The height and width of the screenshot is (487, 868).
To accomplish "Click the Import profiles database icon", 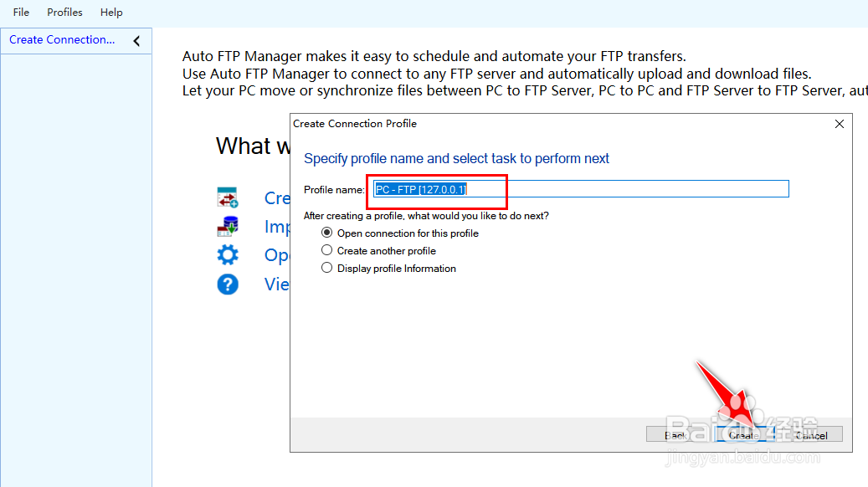I will coord(228,226).
